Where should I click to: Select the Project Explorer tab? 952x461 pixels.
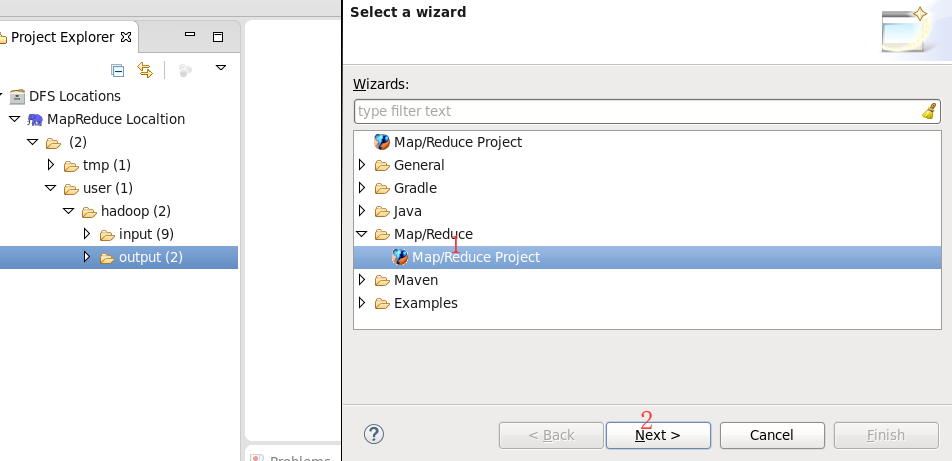(x=62, y=37)
